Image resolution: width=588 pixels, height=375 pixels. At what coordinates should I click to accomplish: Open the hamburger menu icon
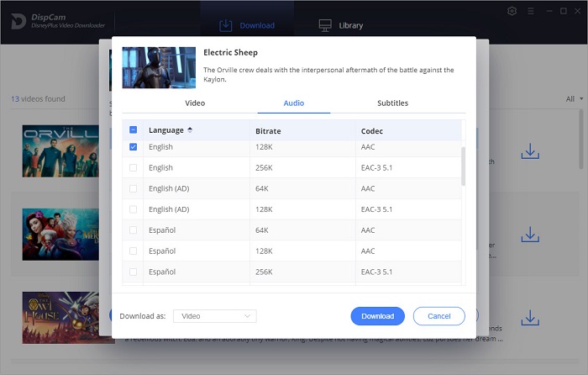531,11
